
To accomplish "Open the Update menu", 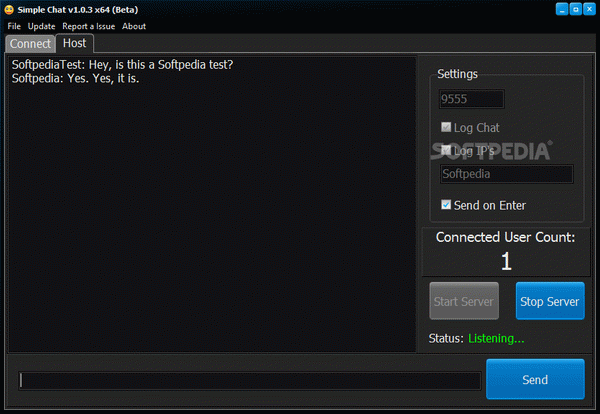I will click(41, 26).
